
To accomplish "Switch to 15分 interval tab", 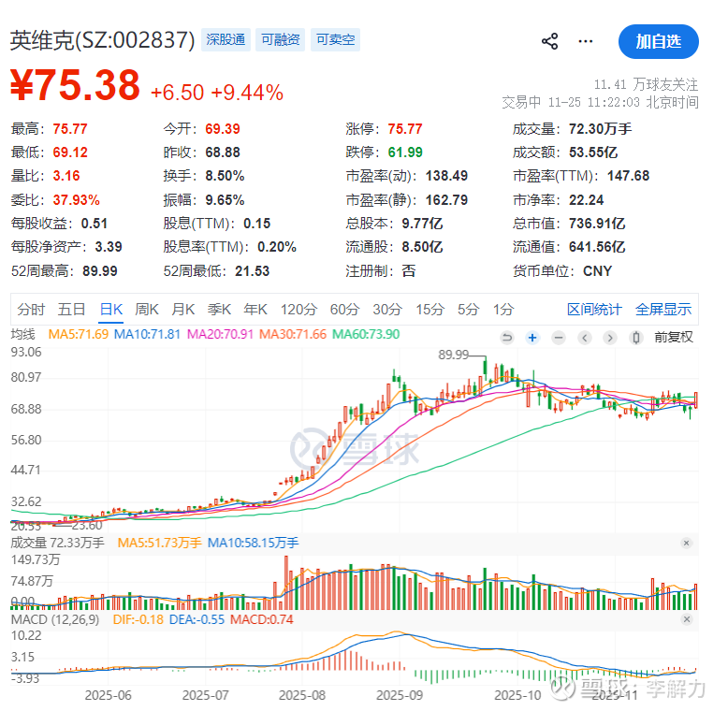I will click(430, 309).
